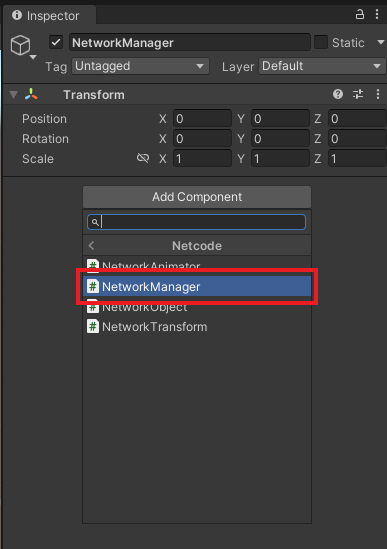Enable the Static checkbox
387x549 pixels.
click(x=321, y=42)
